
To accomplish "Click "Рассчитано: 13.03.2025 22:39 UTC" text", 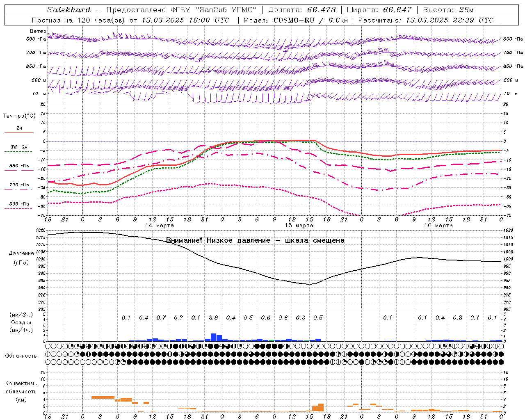I will [426, 20].
